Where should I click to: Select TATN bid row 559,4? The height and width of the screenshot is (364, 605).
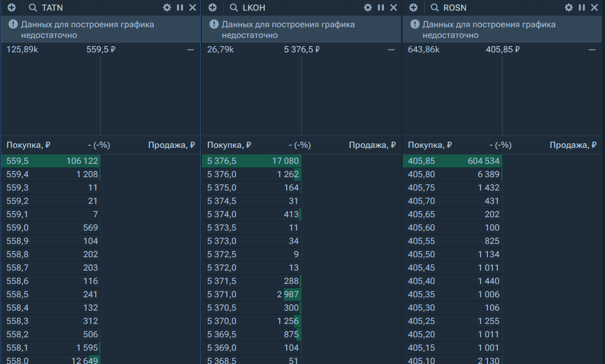[51, 175]
